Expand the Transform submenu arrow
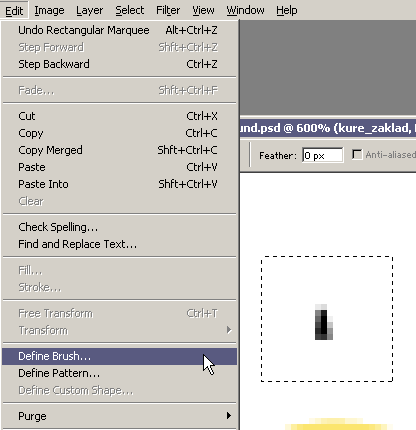Viewport: 416px width, 430px height. click(x=229, y=330)
